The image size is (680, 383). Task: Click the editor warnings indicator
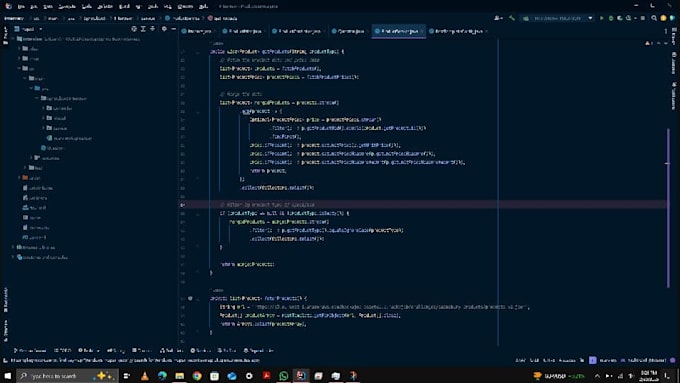[648, 43]
